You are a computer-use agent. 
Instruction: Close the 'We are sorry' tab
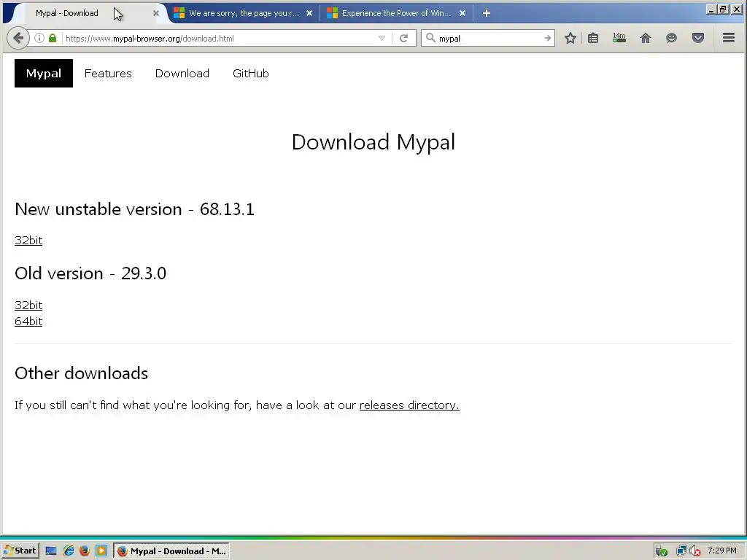[x=309, y=13]
